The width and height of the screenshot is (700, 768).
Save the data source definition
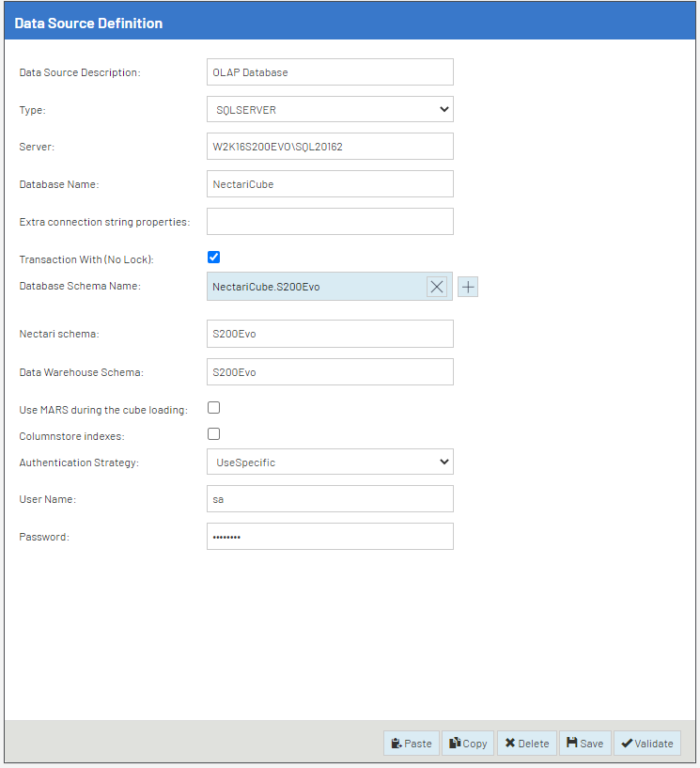click(x=585, y=743)
